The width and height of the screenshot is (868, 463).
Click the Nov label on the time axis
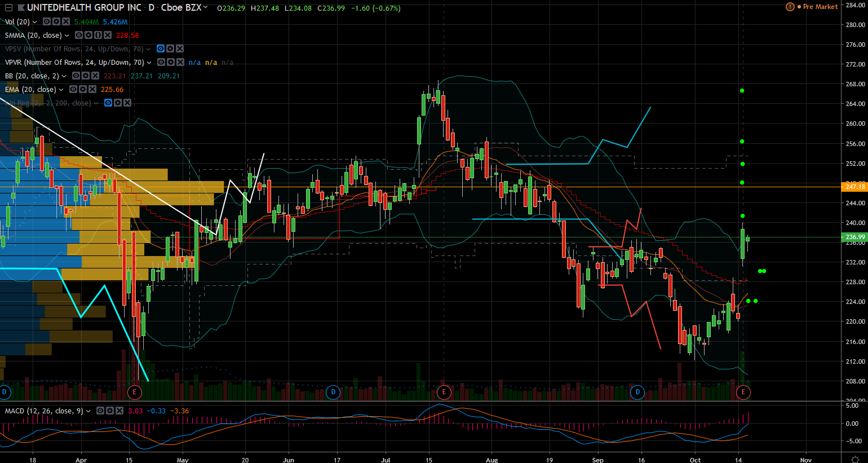coord(806,460)
